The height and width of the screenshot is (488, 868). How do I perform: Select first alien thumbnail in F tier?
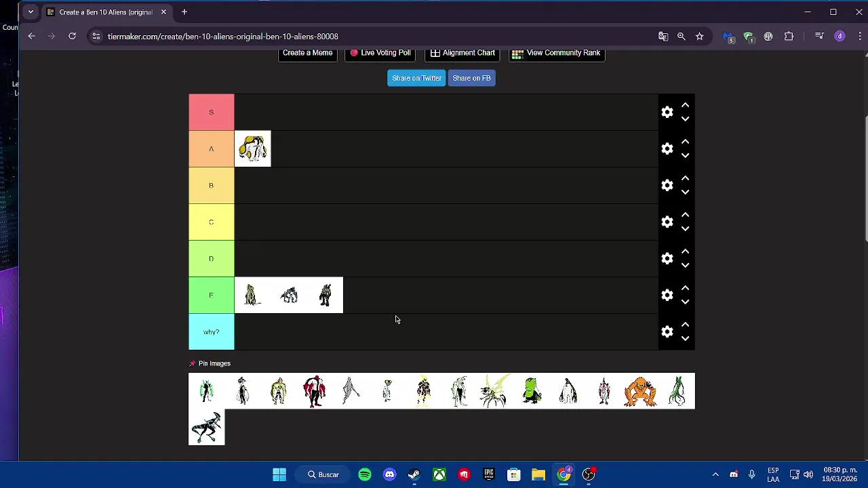click(252, 295)
